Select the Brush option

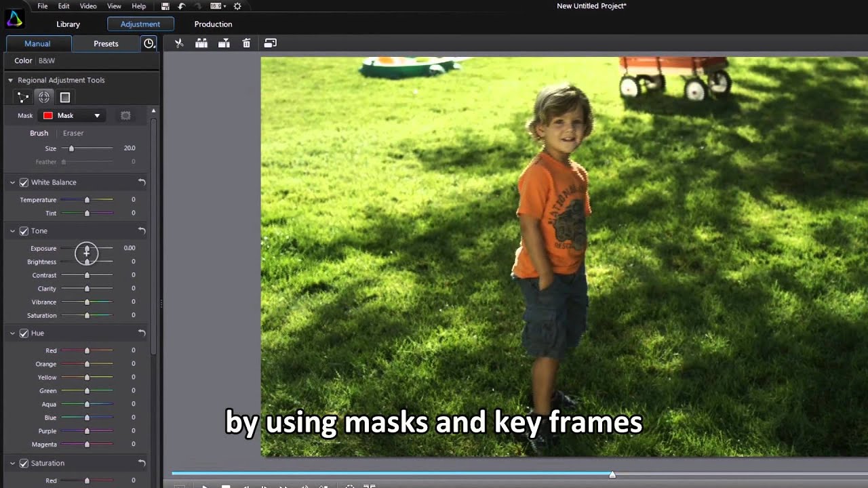click(39, 134)
